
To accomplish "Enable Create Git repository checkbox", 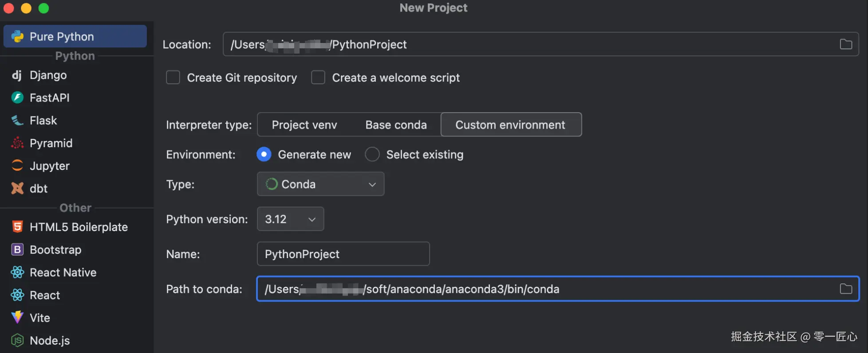I will tap(173, 78).
